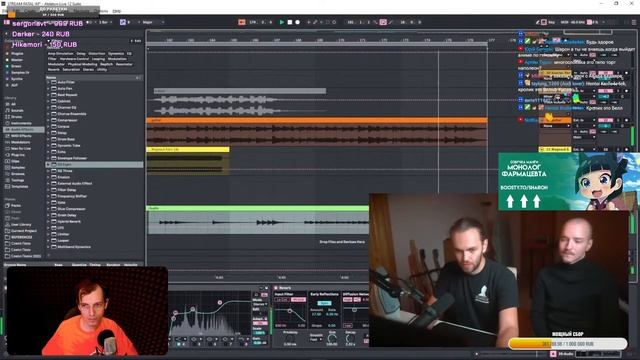Select the Physical Modeling filter tag
This screenshot has width=640, height=360.
[x=82, y=64]
